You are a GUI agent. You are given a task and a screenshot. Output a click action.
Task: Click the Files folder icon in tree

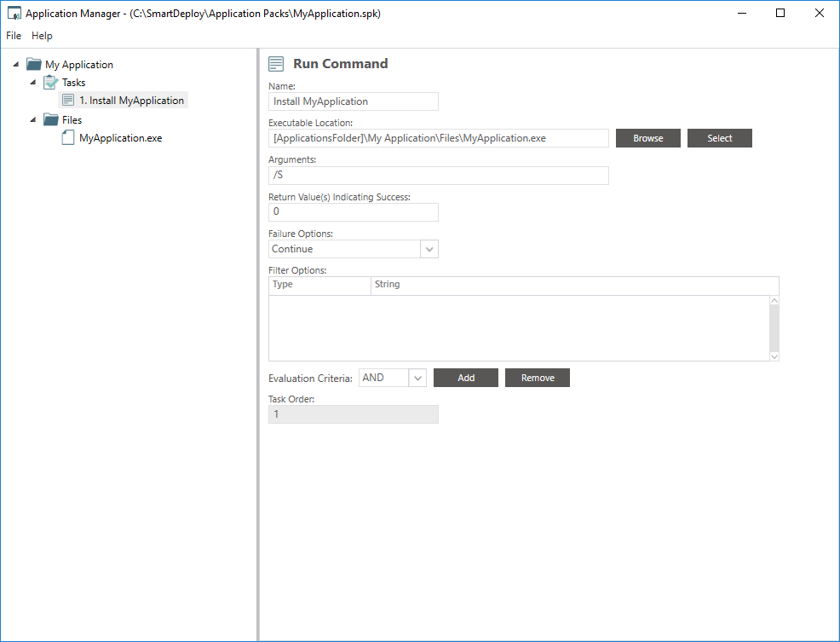[x=51, y=119]
